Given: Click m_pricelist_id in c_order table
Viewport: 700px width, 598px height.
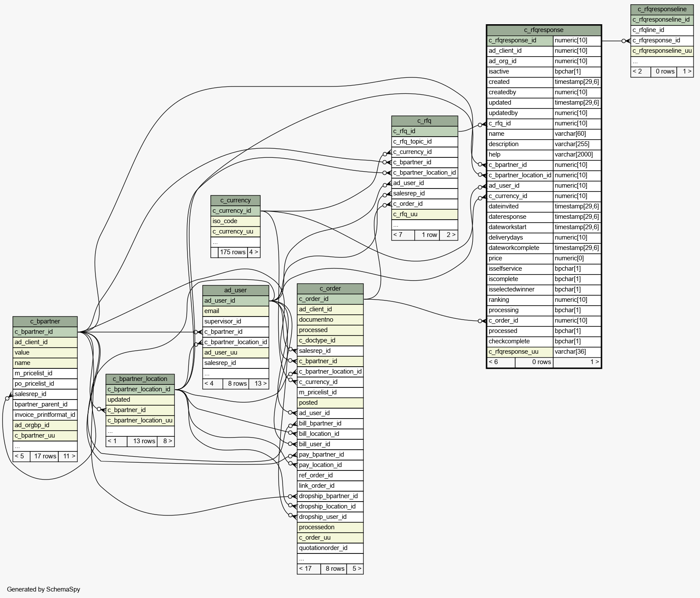Looking at the screenshot, I should 330,393.
